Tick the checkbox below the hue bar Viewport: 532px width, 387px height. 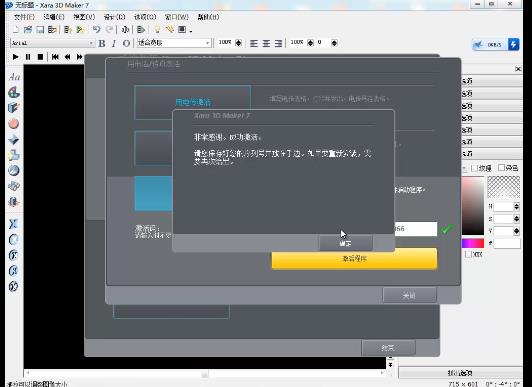[x=468, y=254]
